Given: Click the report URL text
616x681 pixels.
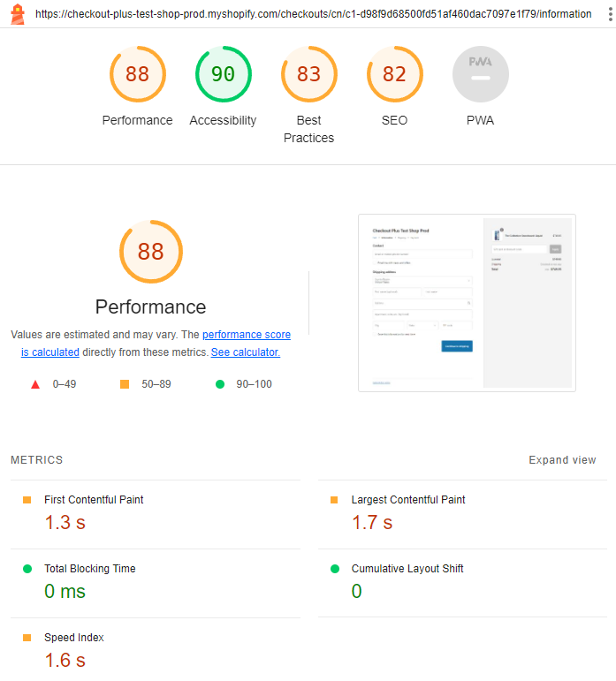Looking at the screenshot, I should [x=313, y=14].
